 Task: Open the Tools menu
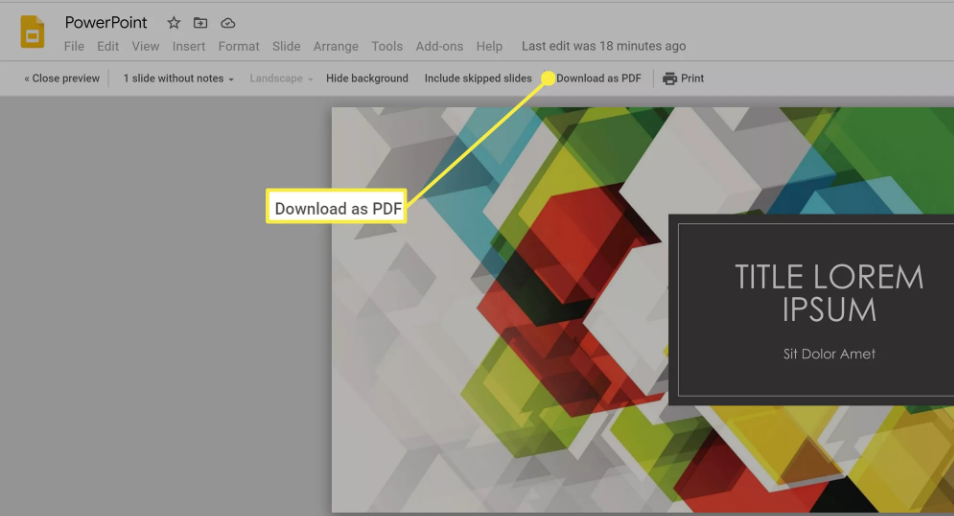[x=387, y=46]
